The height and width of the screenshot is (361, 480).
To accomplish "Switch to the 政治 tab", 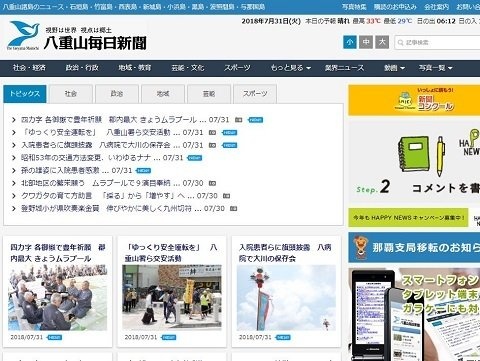I will [x=117, y=94].
